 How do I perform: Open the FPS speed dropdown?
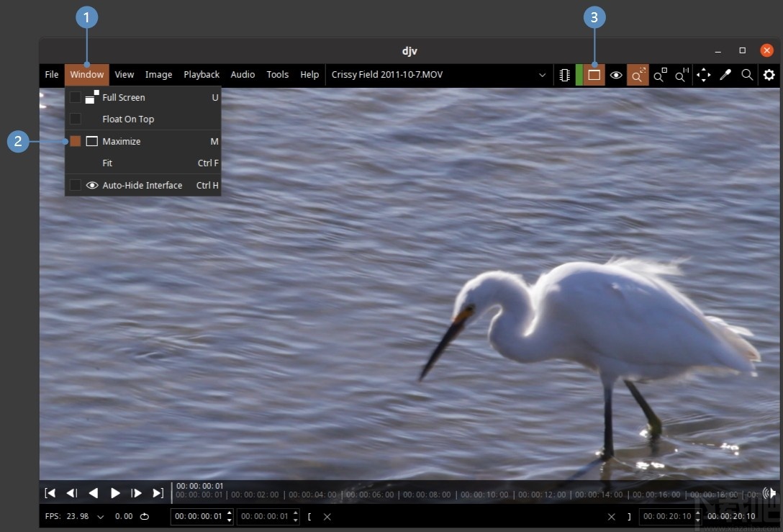100,516
